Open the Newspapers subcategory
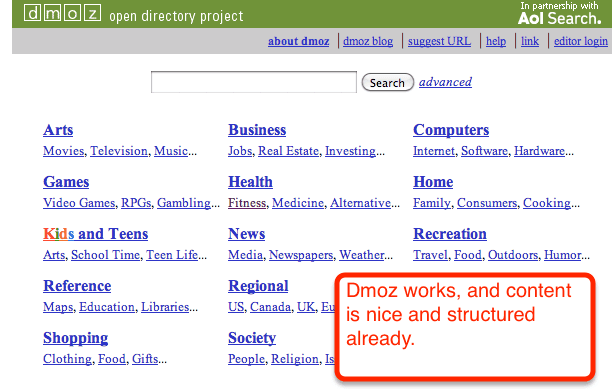This screenshot has width=614, height=389. (x=301, y=255)
